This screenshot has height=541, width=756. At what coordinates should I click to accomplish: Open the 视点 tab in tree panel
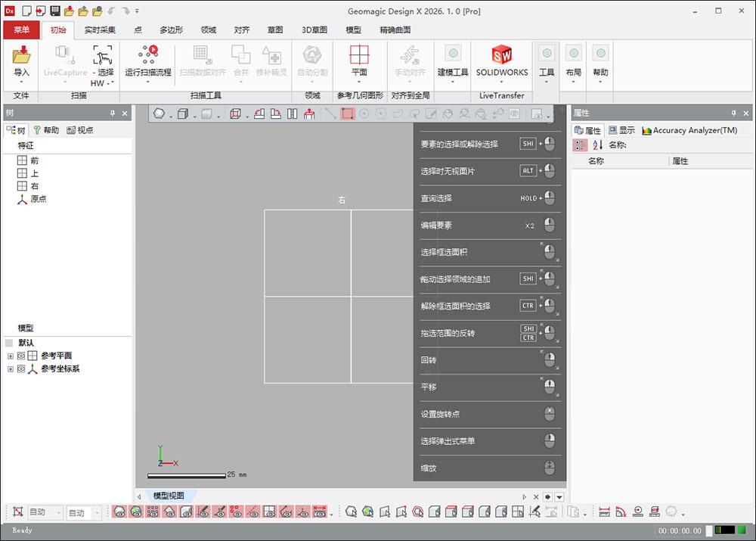80,130
